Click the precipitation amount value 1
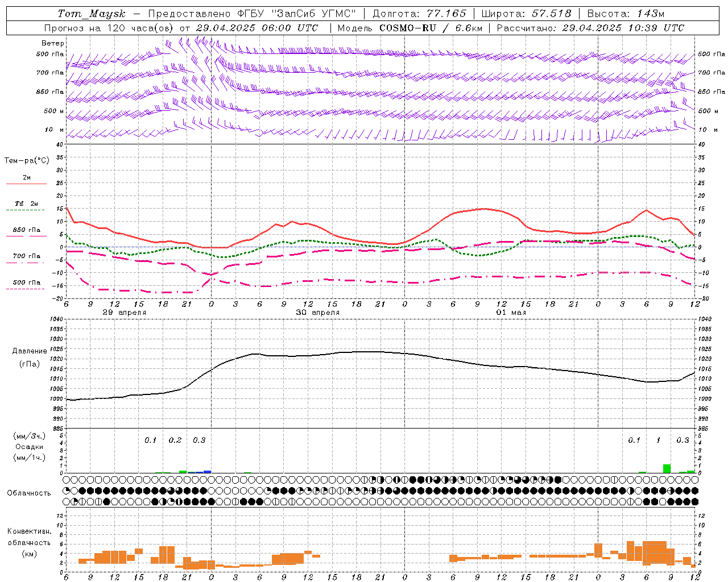 point(659,440)
